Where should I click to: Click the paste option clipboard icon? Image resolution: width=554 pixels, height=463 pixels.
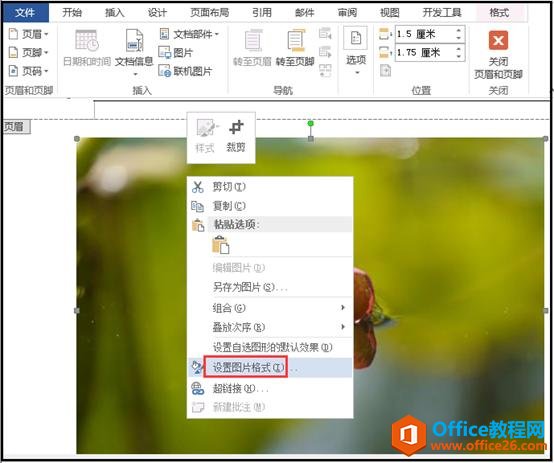(x=220, y=245)
